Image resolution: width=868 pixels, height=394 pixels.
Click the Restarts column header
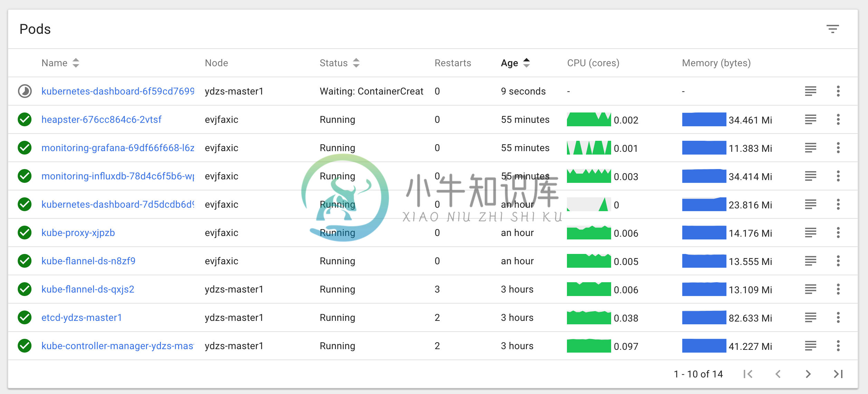pyautogui.click(x=453, y=63)
